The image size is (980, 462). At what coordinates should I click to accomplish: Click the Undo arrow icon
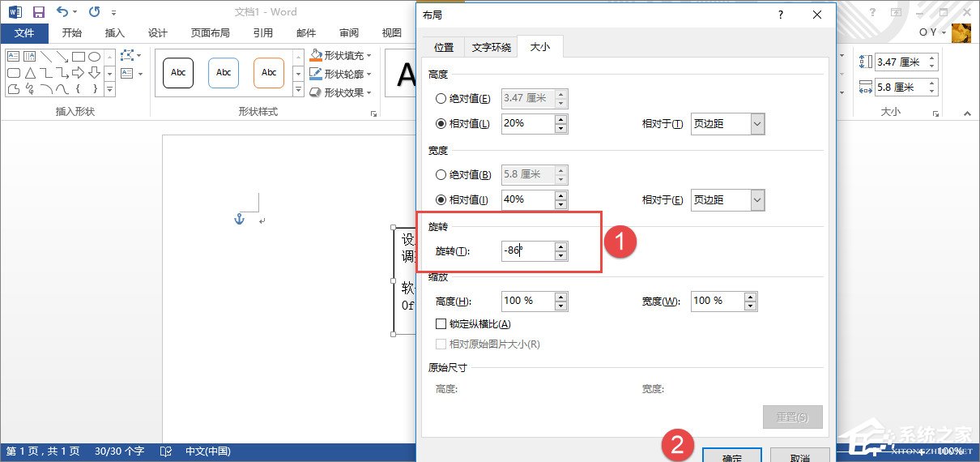click(62, 12)
